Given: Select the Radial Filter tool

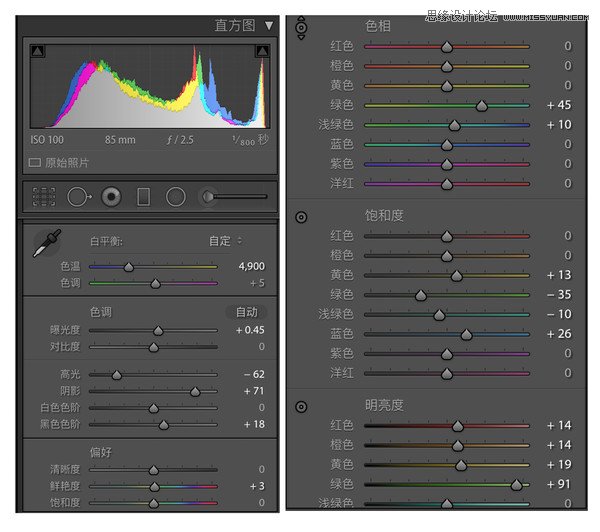Looking at the screenshot, I should (176, 197).
